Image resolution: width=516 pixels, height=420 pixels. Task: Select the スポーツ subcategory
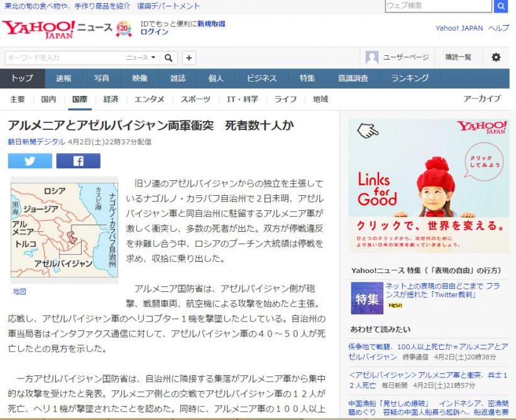click(195, 99)
